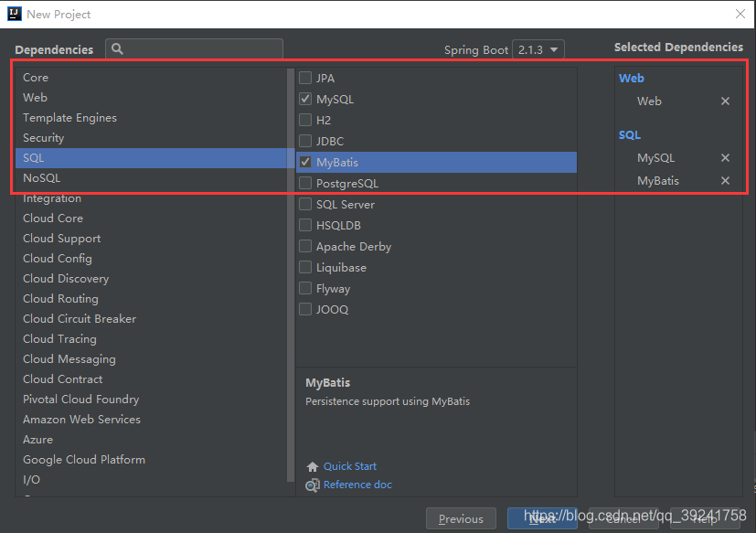Image resolution: width=756 pixels, height=533 pixels.
Task: Enable the Flyway checkbox
Action: 305,289
